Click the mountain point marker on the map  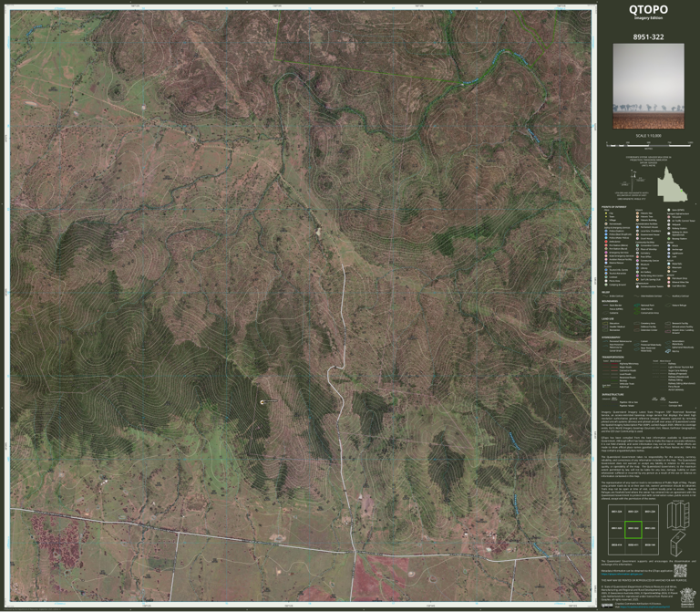click(262, 402)
